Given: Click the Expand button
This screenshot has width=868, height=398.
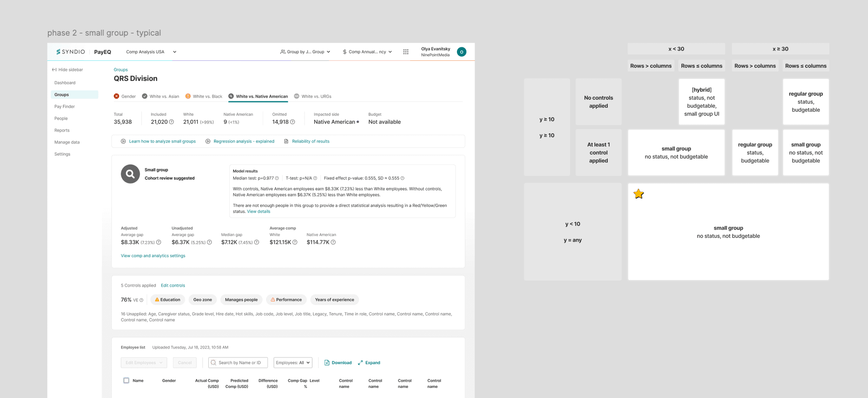Looking at the screenshot, I should [369, 363].
